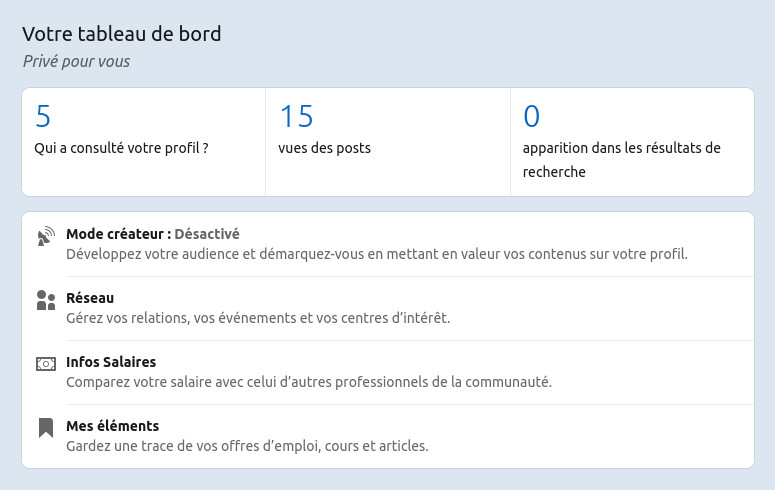
Task: Open "apparition dans les résultats de recherche"
Action: [621, 160]
